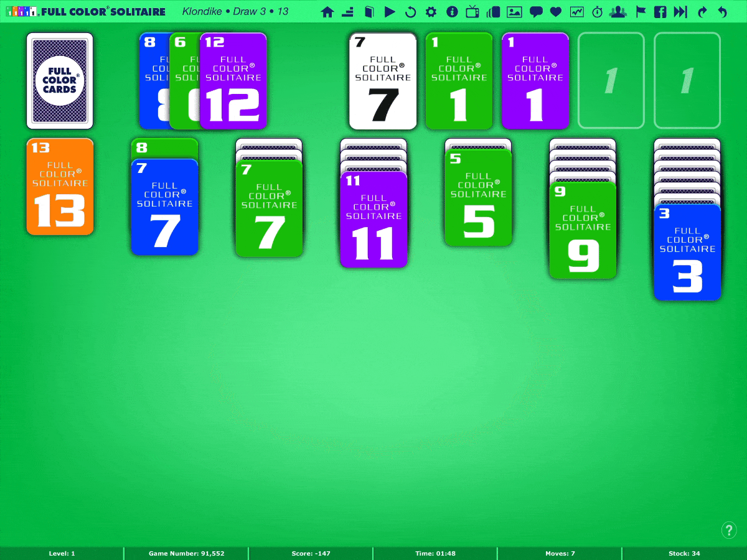Select the green 9 tableau card

[583, 230]
